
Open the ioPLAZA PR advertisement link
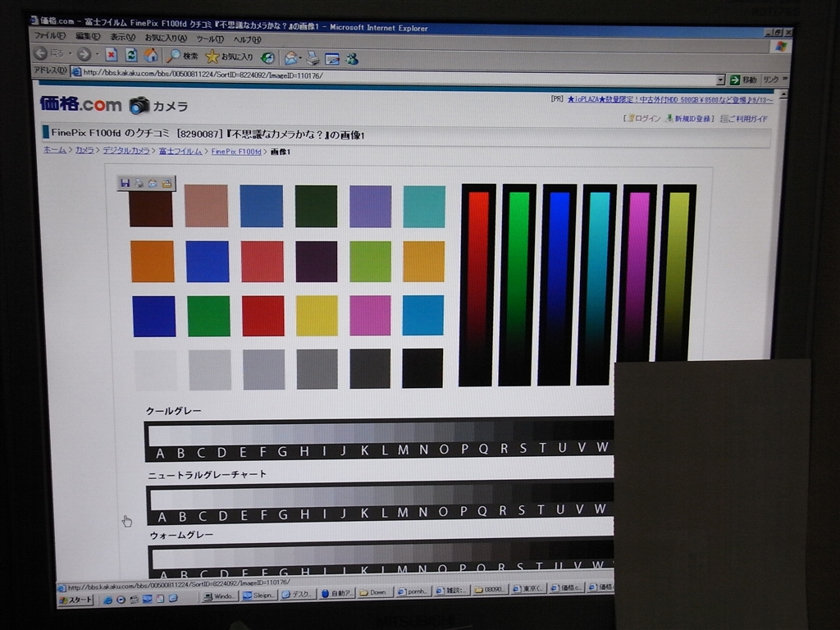[669, 99]
